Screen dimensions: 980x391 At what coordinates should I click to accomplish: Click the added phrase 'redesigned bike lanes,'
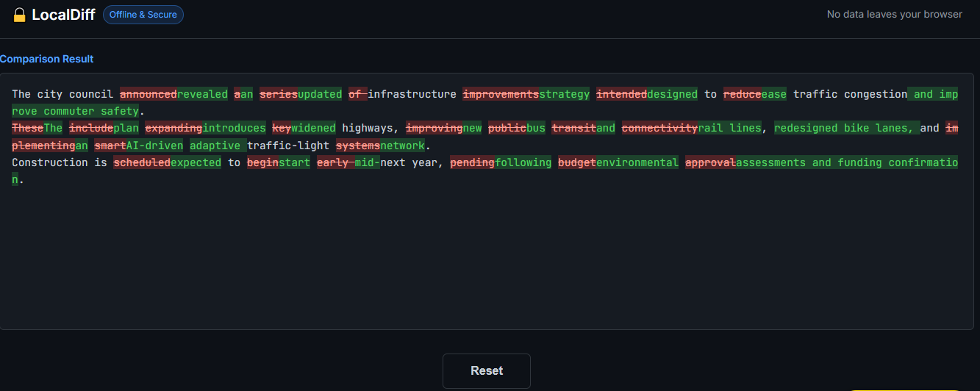coord(844,128)
